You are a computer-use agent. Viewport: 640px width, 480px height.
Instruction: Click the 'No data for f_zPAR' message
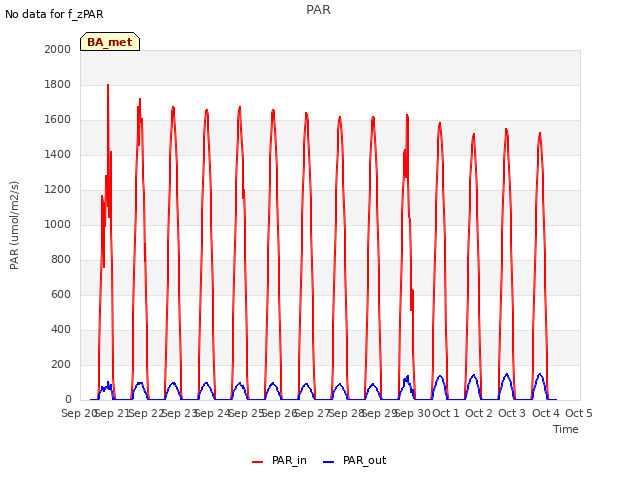click(x=54, y=14)
